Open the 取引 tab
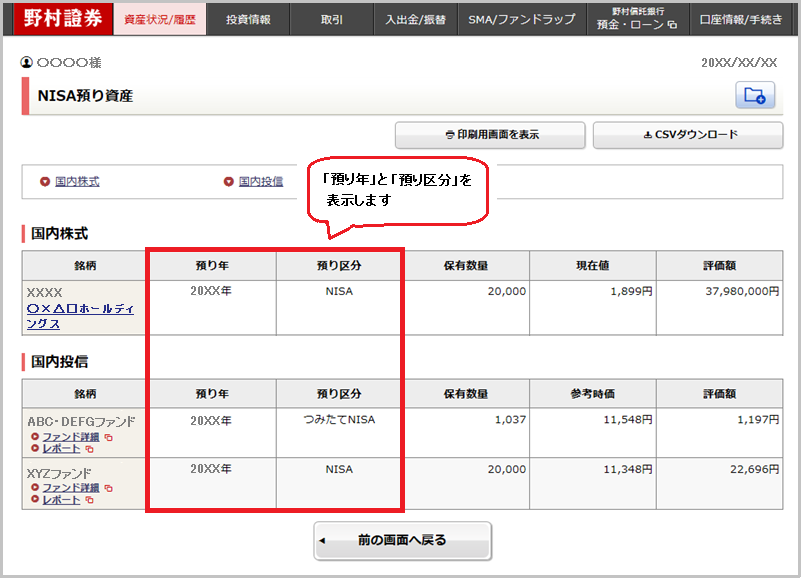The height and width of the screenshot is (580, 811). (x=332, y=19)
